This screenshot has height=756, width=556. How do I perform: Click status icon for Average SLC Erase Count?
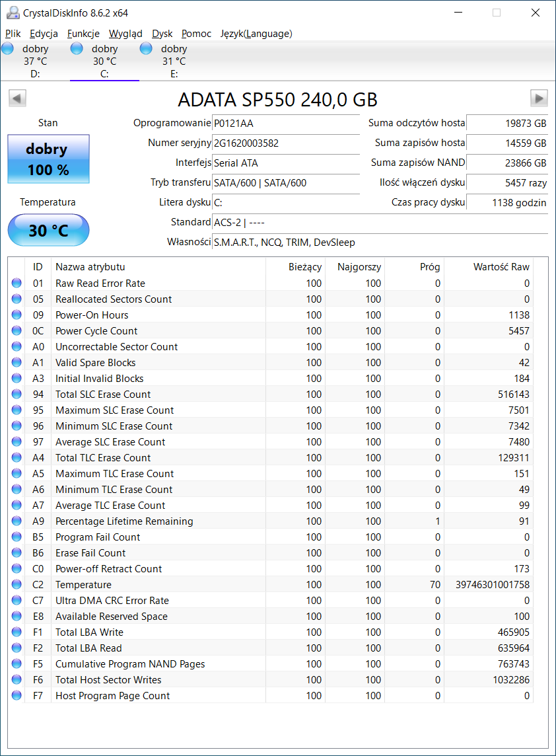point(17,441)
